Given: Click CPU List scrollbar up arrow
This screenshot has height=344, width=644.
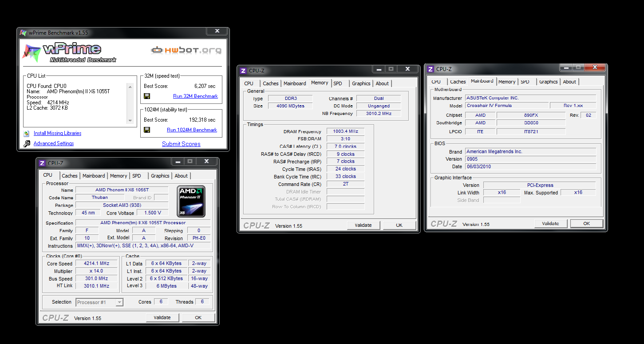Looking at the screenshot, I should (x=130, y=86).
